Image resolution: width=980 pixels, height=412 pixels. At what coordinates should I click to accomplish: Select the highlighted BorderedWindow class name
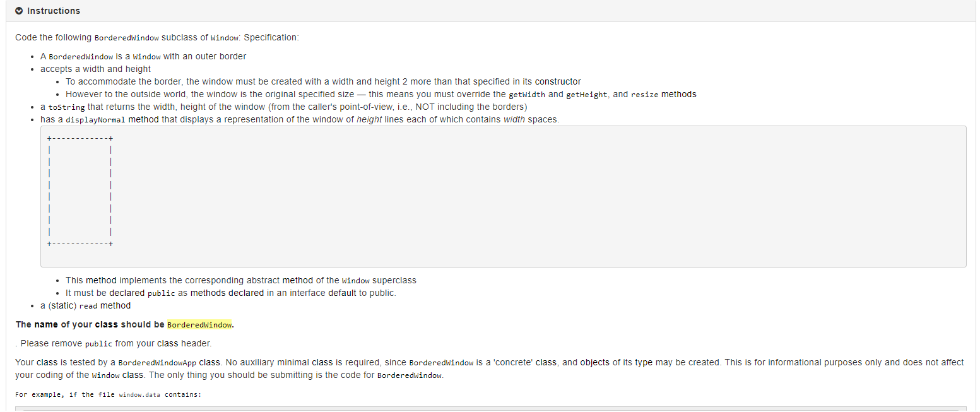[x=199, y=324]
